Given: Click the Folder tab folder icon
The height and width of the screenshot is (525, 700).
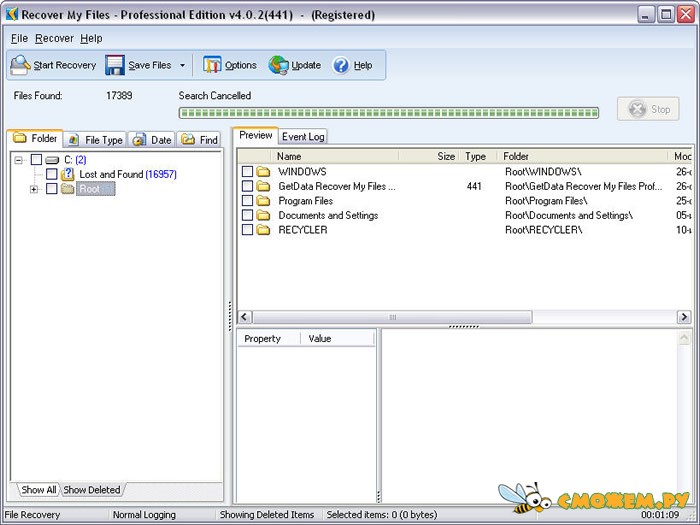Looking at the screenshot, I should point(20,138).
